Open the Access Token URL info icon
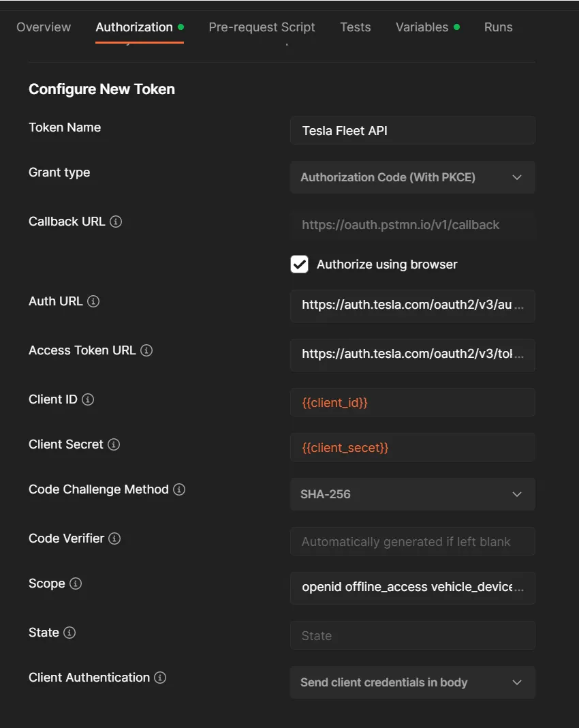The image size is (579, 728). pyautogui.click(x=146, y=350)
